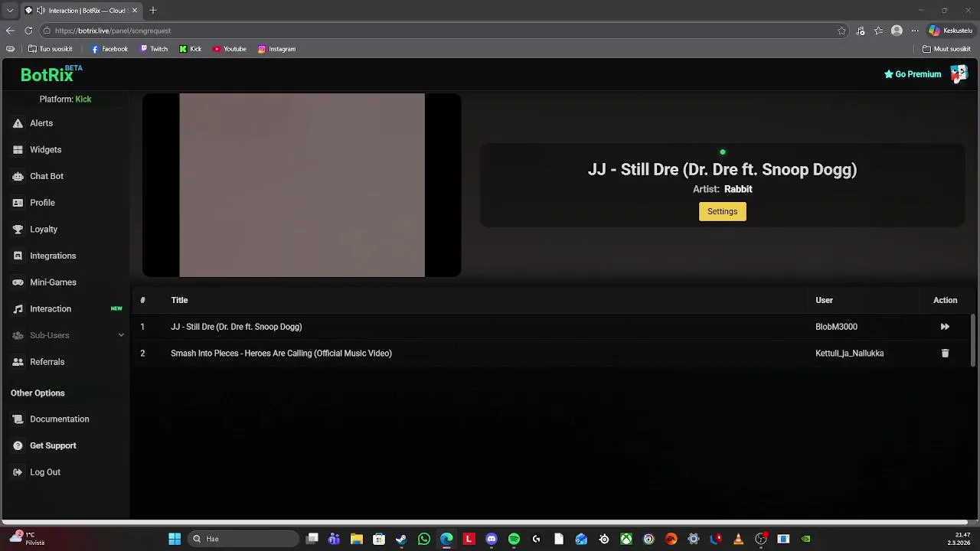
Task: Click the Action column header
Action: click(945, 300)
